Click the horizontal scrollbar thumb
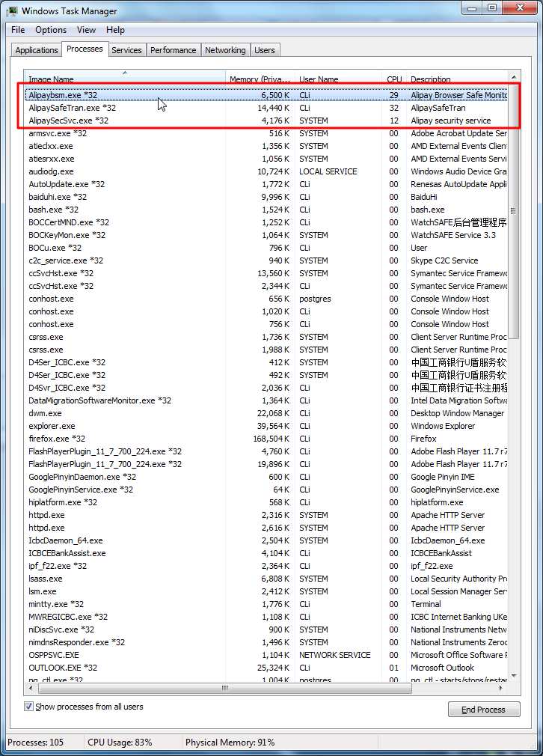The width and height of the screenshot is (543, 756). (224, 688)
